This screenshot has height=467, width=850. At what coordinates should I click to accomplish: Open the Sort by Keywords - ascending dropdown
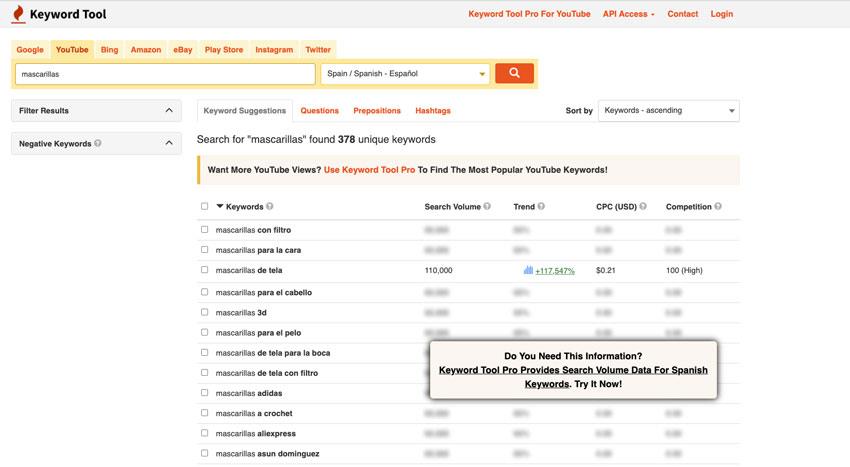pyautogui.click(x=668, y=111)
